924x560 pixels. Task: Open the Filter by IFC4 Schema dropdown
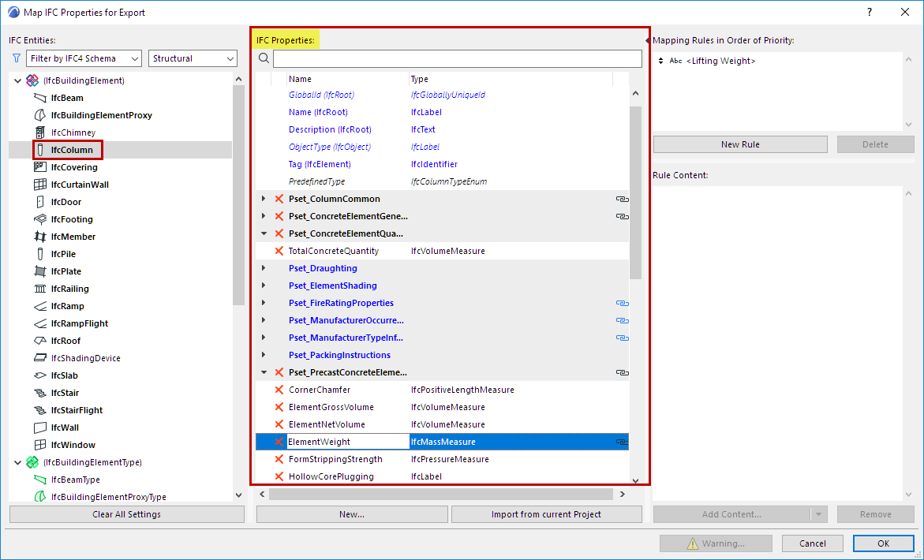pyautogui.click(x=84, y=58)
